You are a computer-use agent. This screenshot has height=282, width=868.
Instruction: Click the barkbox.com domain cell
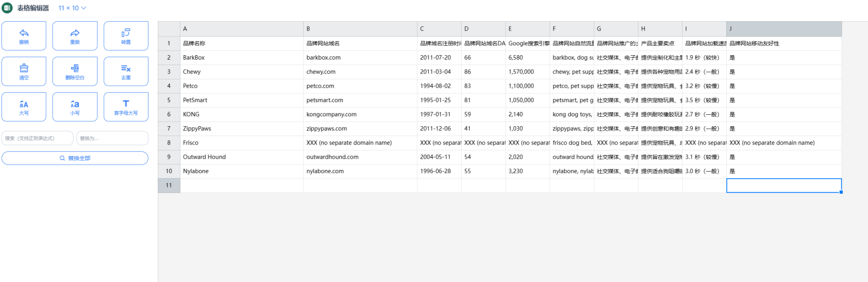click(x=360, y=58)
